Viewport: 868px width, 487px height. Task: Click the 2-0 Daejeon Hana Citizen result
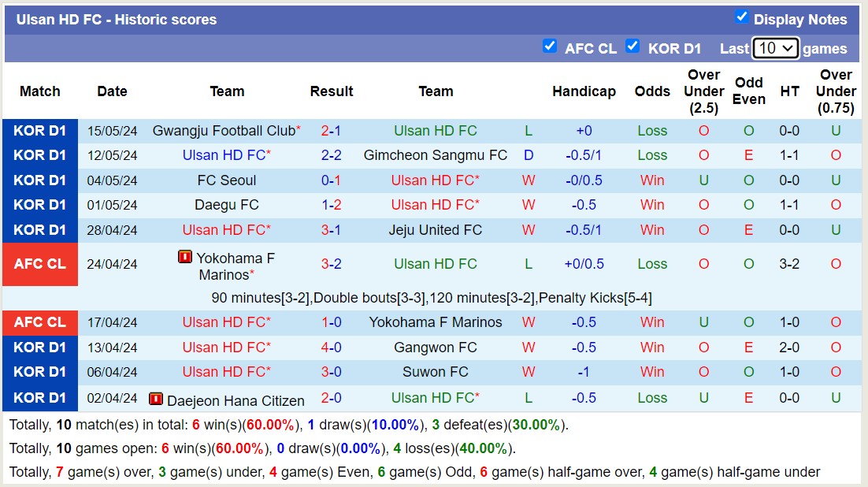click(331, 398)
